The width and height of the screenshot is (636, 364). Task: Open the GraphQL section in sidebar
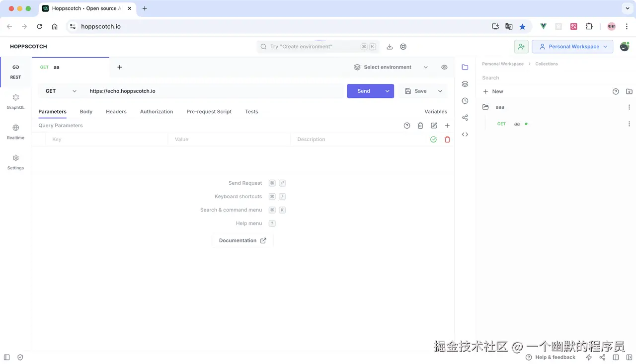pos(15,102)
